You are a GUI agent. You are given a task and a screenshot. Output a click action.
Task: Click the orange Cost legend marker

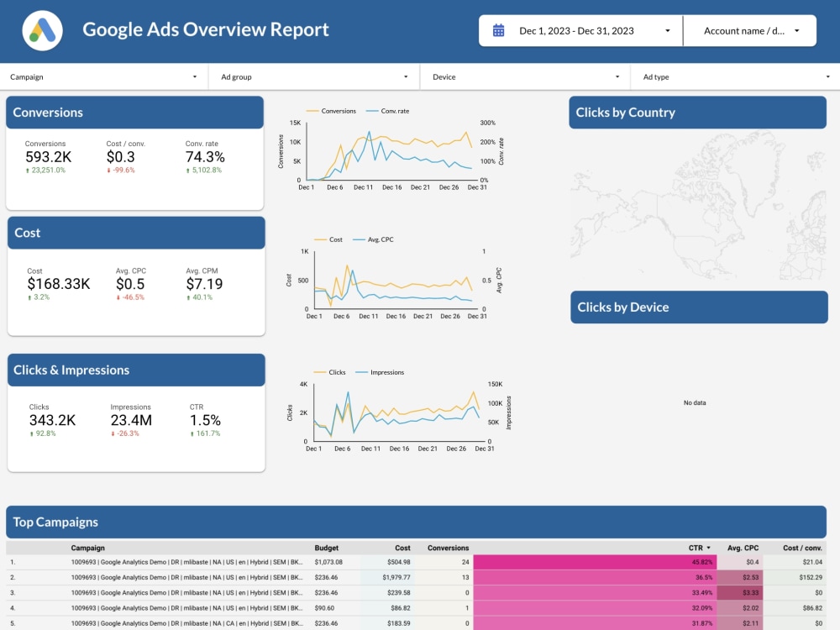pyautogui.click(x=320, y=239)
